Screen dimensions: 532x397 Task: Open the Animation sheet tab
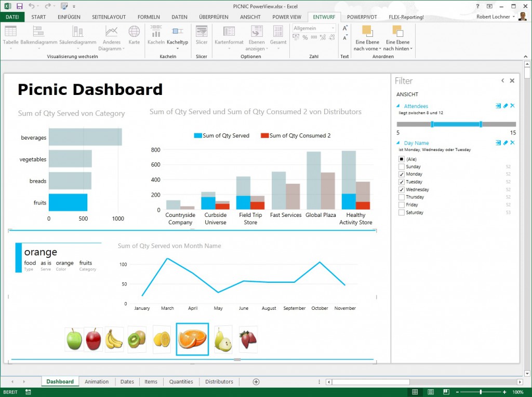pyautogui.click(x=97, y=381)
